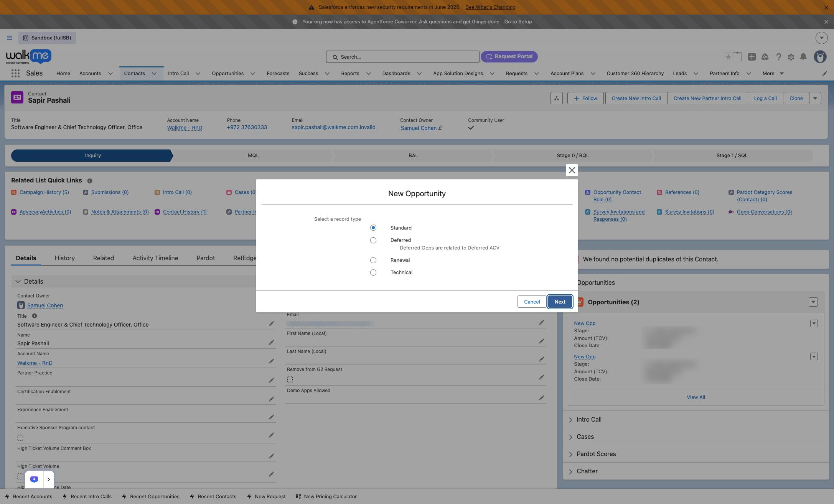This screenshot has height=504, width=834.
Task: Open the Contacts tab dropdown chevron
Action: tap(154, 74)
